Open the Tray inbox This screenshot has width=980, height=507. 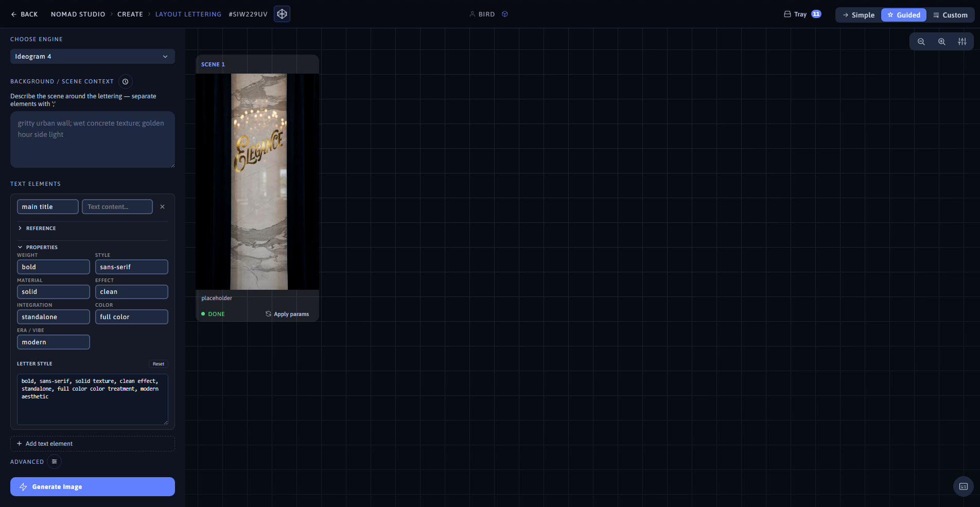(x=802, y=14)
